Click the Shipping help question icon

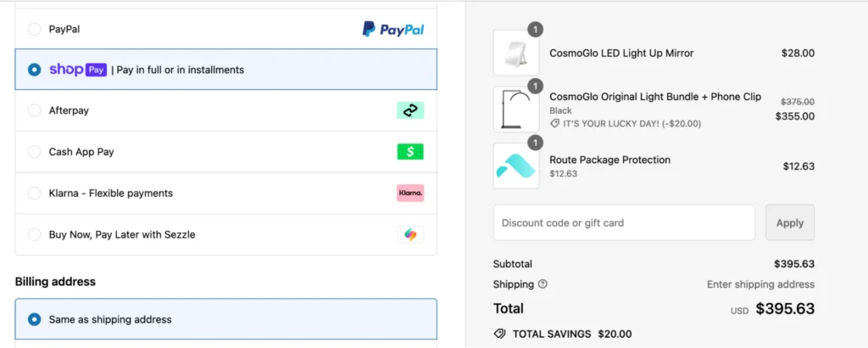click(542, 284)
